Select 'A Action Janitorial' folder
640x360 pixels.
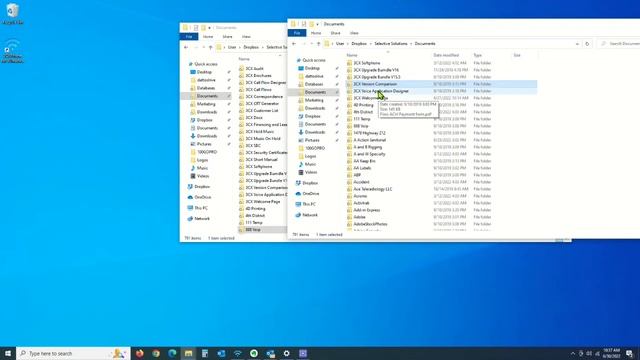(369, 140)
